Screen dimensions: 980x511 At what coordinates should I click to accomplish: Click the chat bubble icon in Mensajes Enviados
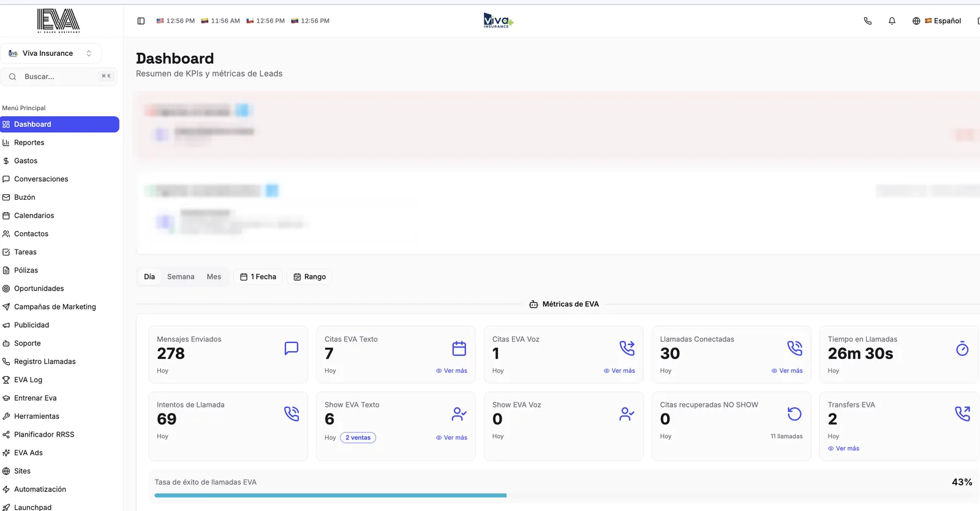click(292, 348)
